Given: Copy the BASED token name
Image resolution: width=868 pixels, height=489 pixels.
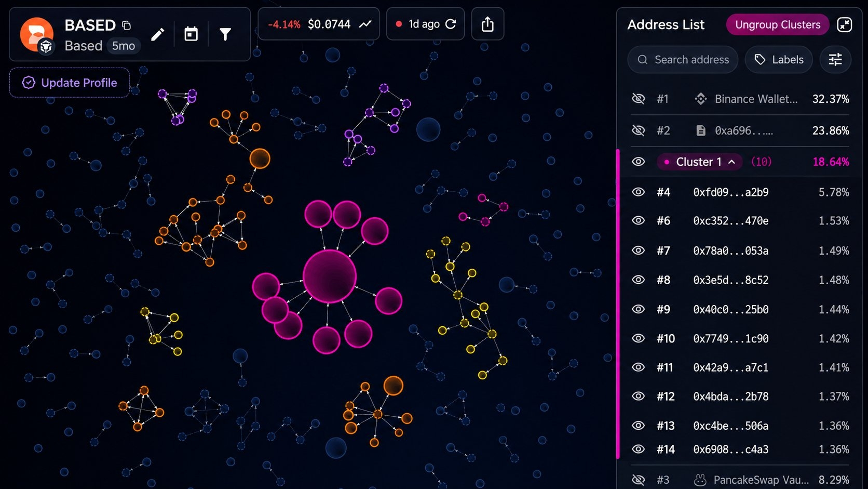Looking at the screenshot, I should point(126,25).
